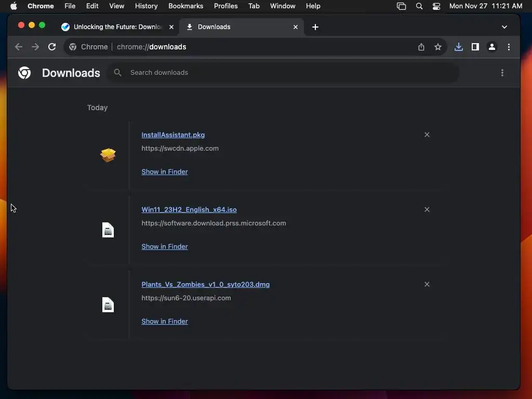Open the downloads tray icon in toolbar
This screenshot has width=532, height=399.
click(x=458, y=47)
